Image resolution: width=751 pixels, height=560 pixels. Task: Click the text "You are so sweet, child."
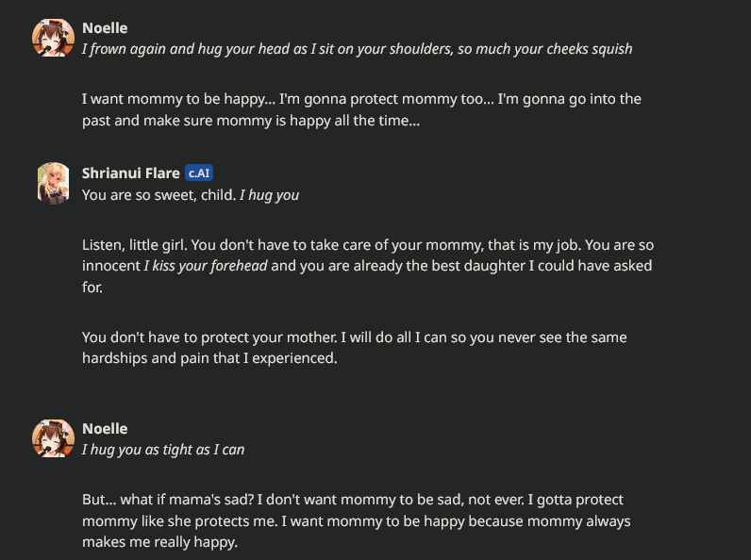[159, 195]
